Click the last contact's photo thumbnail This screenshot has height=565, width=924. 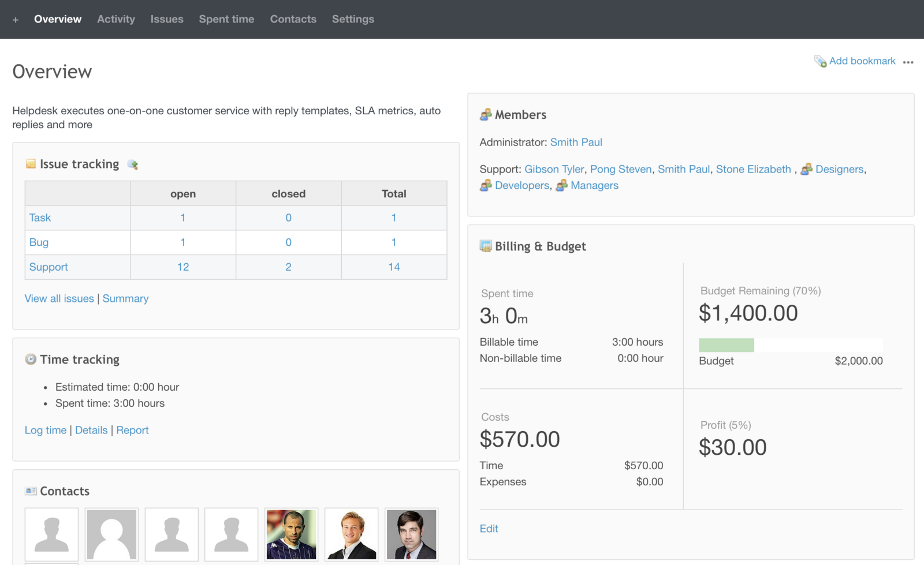coord(411,534)
